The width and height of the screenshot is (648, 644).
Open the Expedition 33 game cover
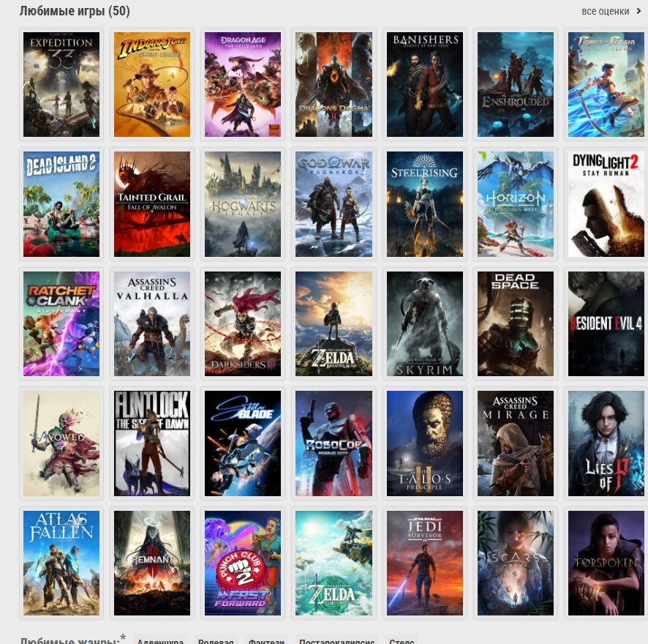tap(61, 84)
